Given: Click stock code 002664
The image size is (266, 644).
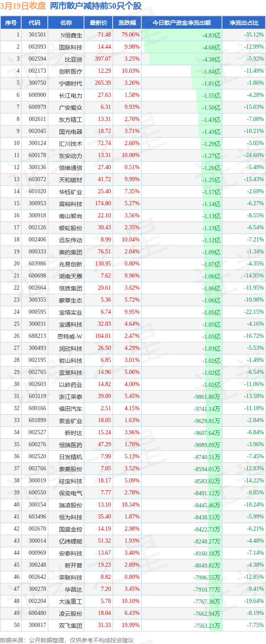Looking at the screenshot, I should click(x=37, y=288).
